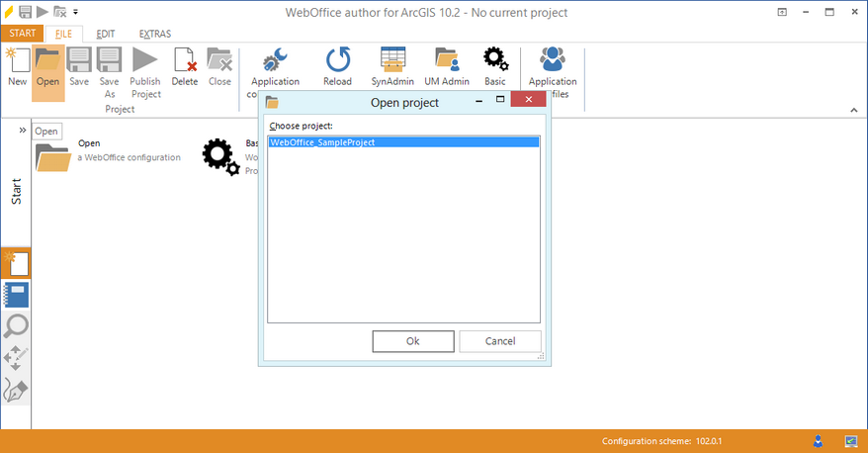Click the 'Project' ribbon group label
Screen dimensions: 868x453
[120, 109]
